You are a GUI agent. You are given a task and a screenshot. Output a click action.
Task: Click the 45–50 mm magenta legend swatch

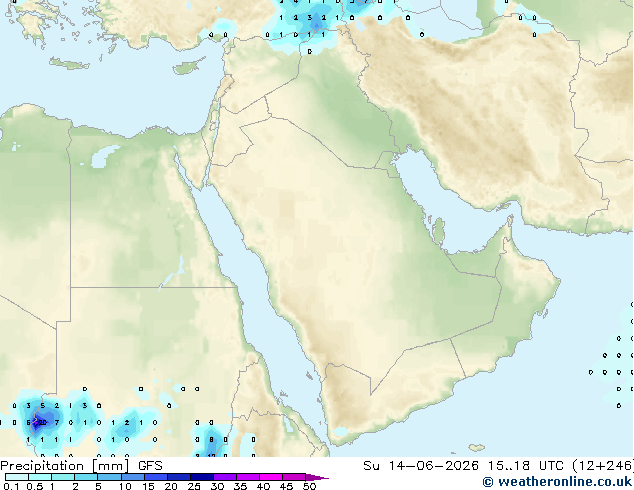[294, 477]
